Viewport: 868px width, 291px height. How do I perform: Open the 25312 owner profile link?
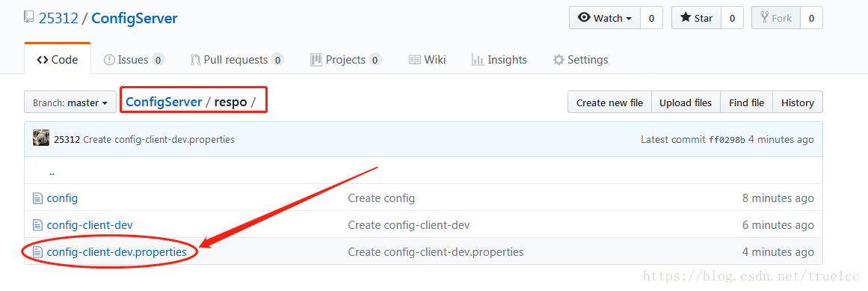(x=58, y=18)
